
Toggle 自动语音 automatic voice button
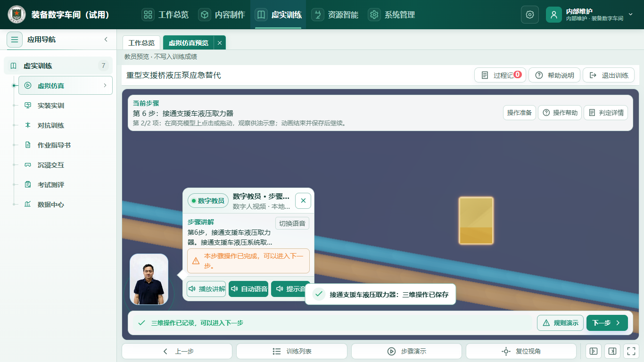[249, 289]
